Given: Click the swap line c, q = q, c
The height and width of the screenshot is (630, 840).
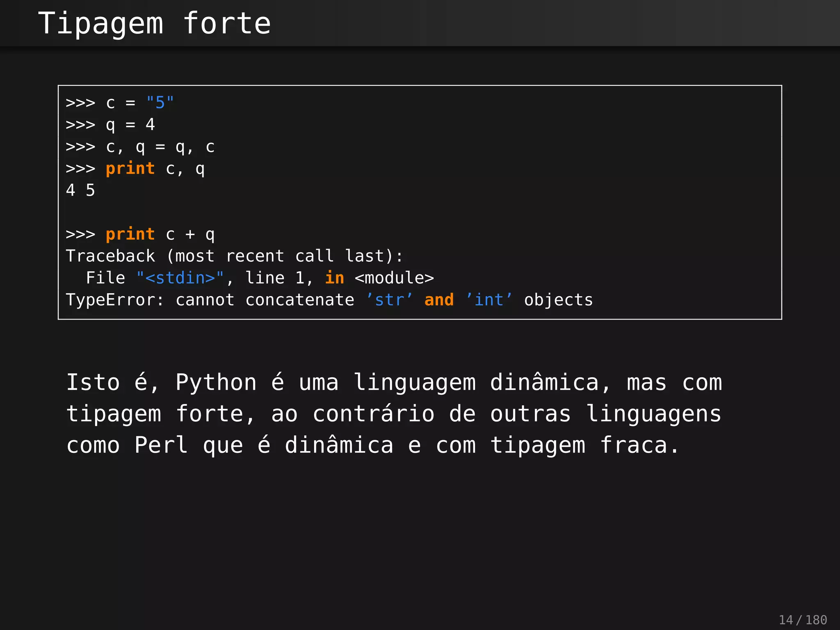Looking at the screenshot, I should pyautogui.click(x=140, y=147).
